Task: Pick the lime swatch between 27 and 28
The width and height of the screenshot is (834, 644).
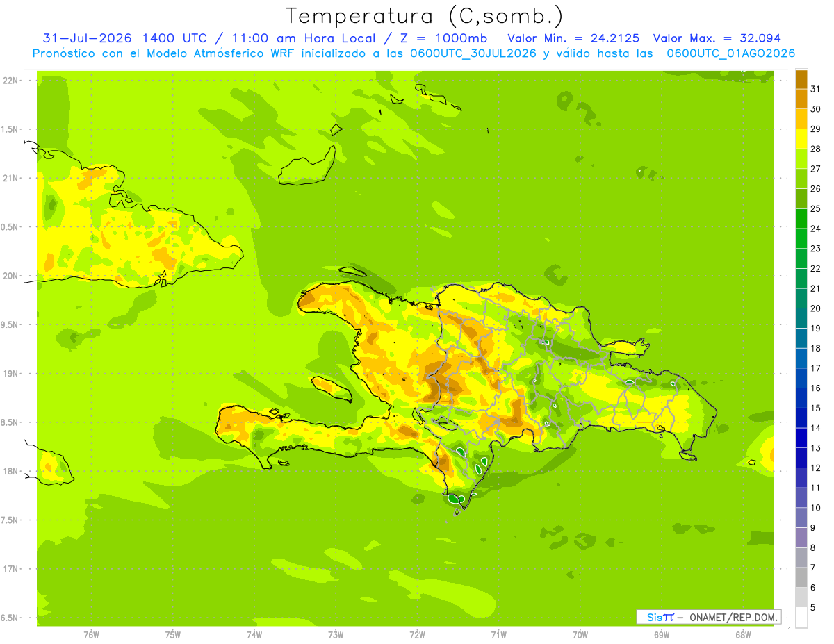Action: (x=801, y=159)
